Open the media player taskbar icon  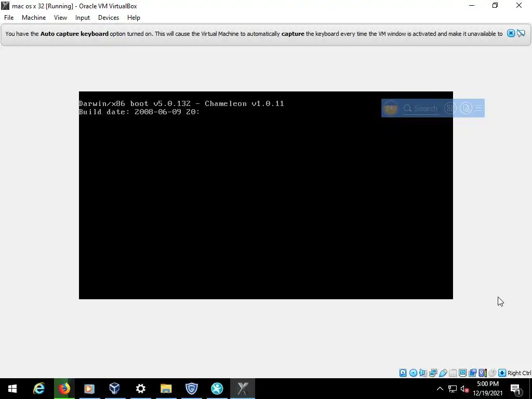pyautogui.click(x=89, y=389)
